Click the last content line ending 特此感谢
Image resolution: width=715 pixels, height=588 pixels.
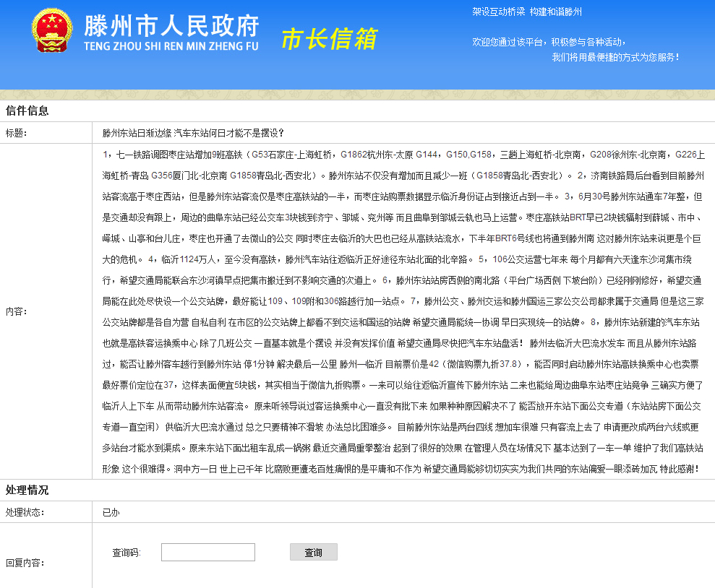click(x=401, y=469)
